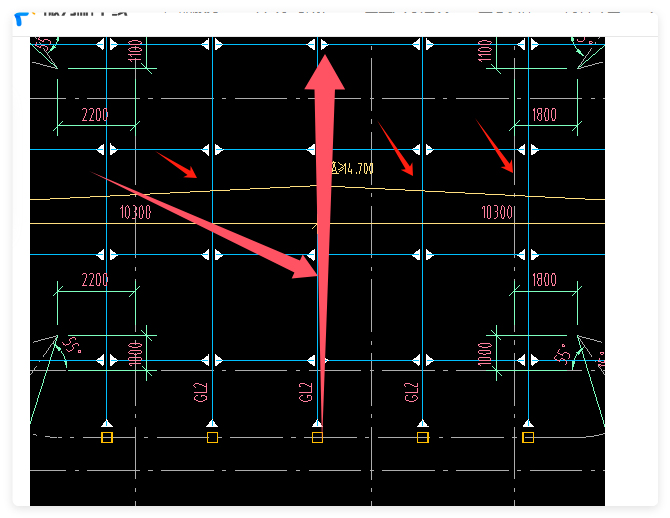
Task: Click the bottom-left 1000 dimension text
Action: pos(135,354)
